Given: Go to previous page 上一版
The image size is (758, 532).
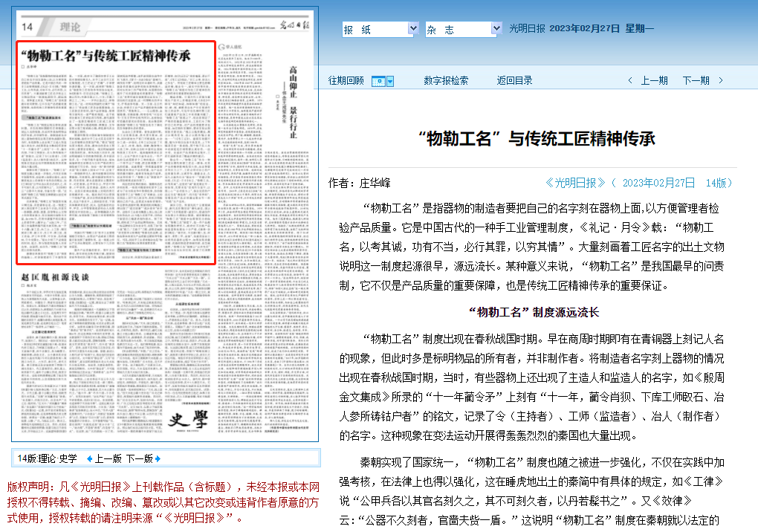Looking at the screenshot, I should click(108, 458).
